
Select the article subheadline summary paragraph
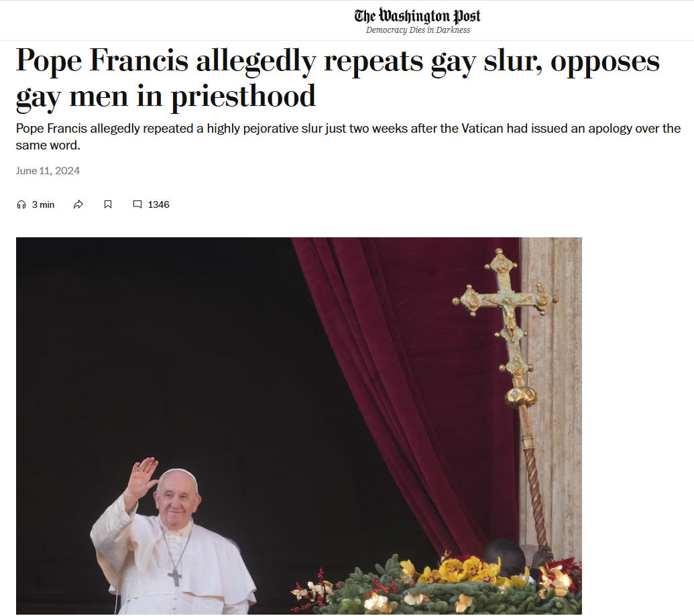(348, 137)
